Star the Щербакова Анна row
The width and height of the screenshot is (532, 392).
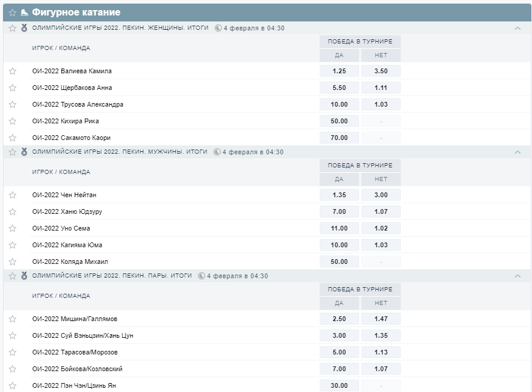point(13,88)
